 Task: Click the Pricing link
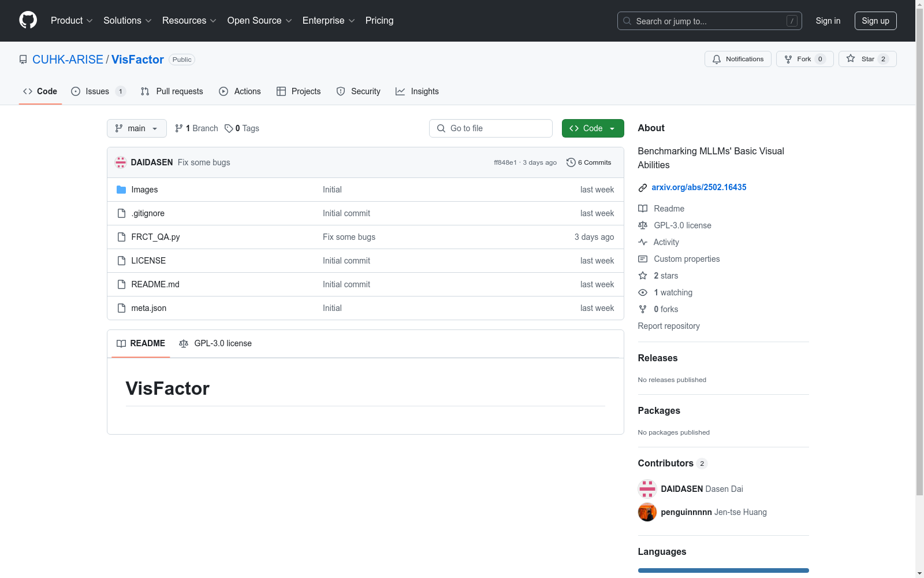coord(379,21)
